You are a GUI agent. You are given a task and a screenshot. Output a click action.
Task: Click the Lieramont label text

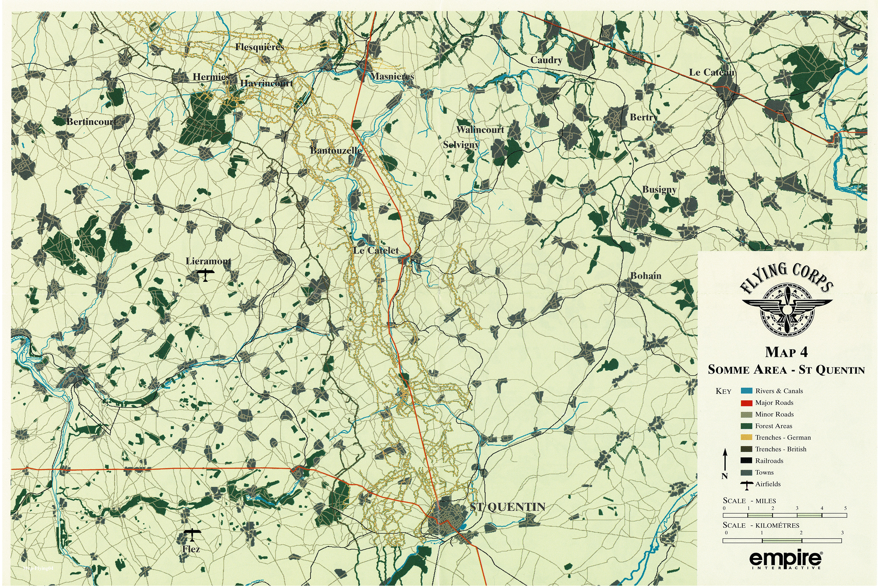pyautogui.click(x=209, y=261)
